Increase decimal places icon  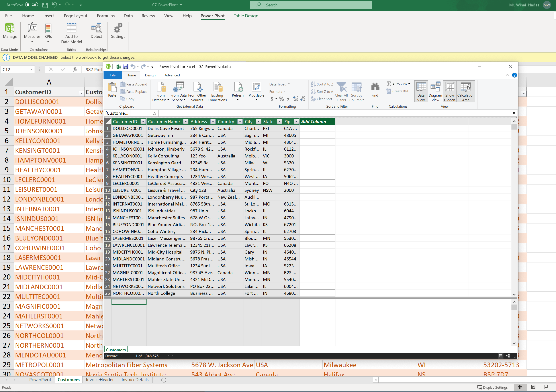296,99
